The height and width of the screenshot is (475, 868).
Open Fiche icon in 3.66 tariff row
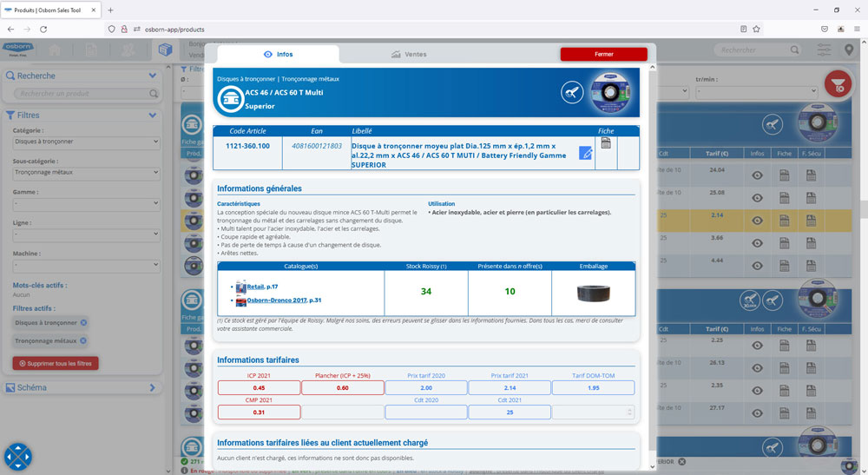click(785, 243)
